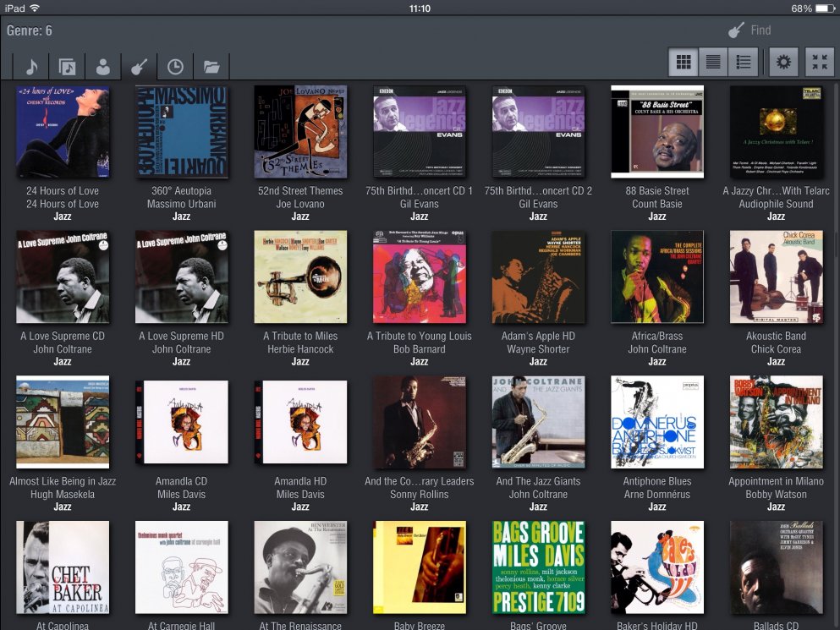Open Appointment in Milano album cover

pyautogui.click(x=777, y=422)
